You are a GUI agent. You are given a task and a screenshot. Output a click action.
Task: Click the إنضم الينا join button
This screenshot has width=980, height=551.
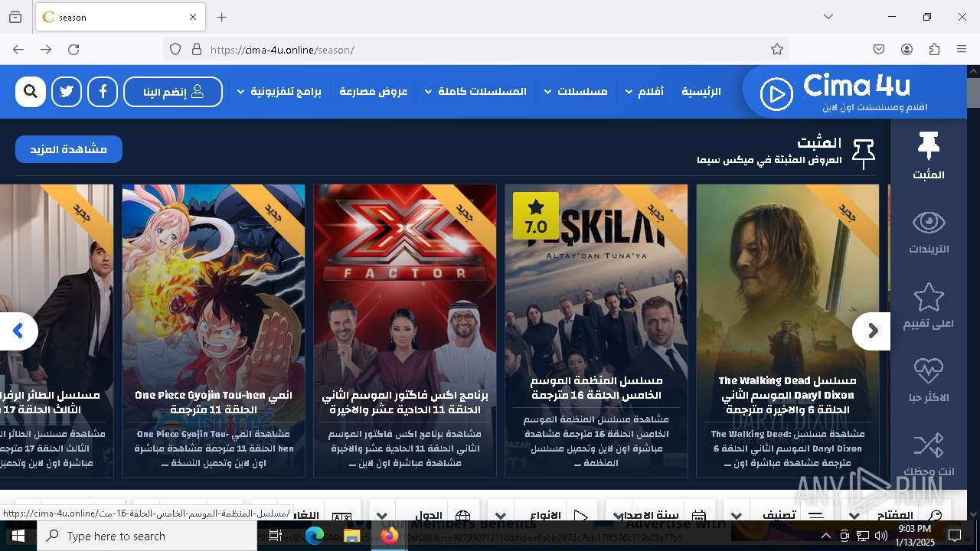[x=173, y=92]
